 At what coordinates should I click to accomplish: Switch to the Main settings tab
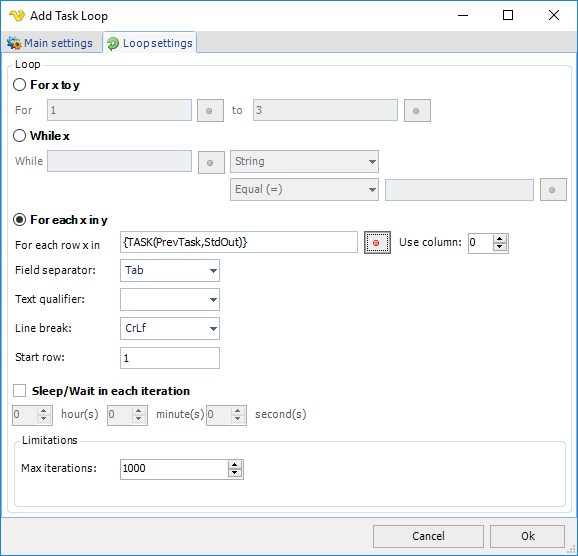(52, 43)
